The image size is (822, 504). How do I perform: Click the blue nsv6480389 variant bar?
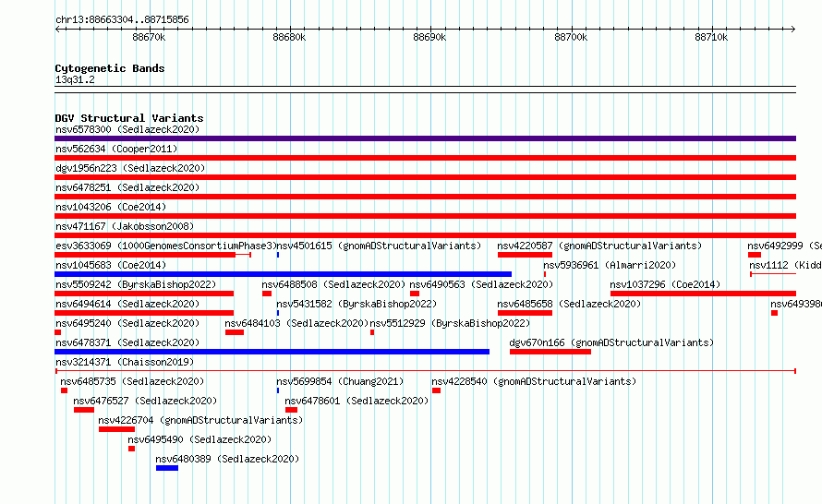click(167, 468)
